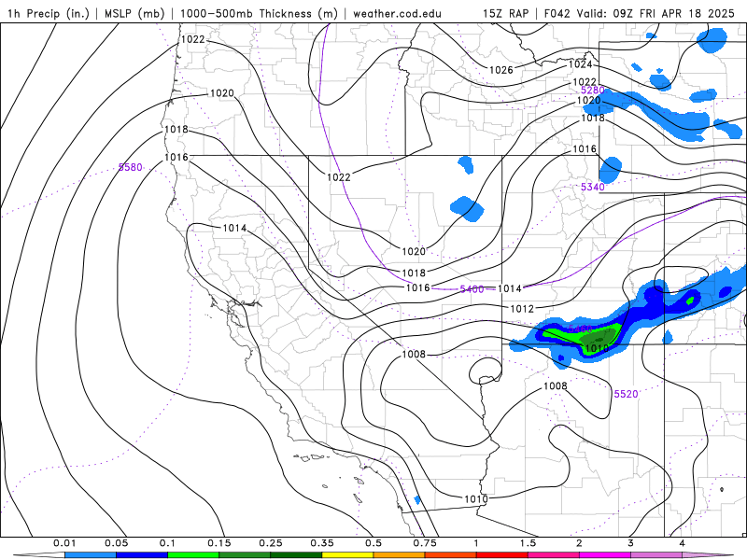Image resolution: width=747 pixels, height=560 pixels.
Task: Click the purple 5520 thickness label
Action: coord(626,394)
